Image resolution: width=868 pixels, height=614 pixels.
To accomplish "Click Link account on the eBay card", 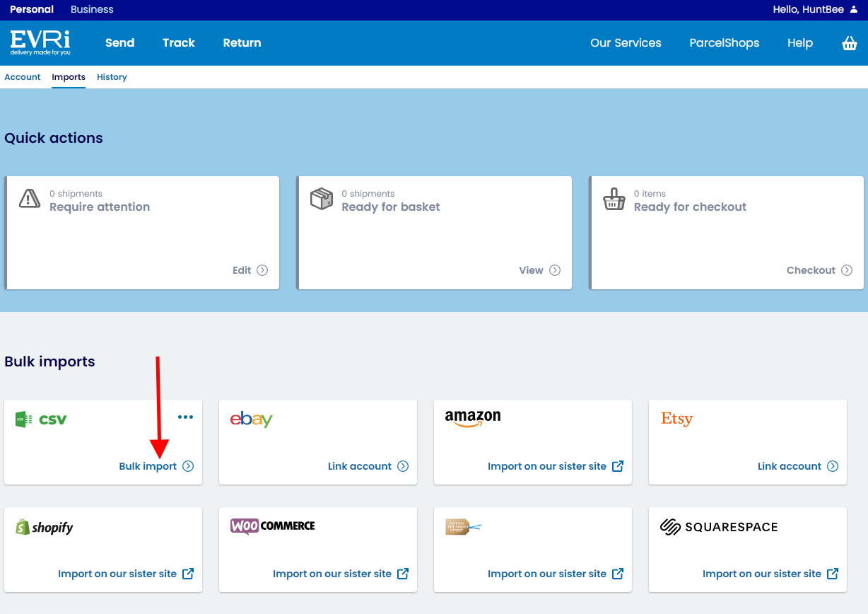I will [360, 466].
